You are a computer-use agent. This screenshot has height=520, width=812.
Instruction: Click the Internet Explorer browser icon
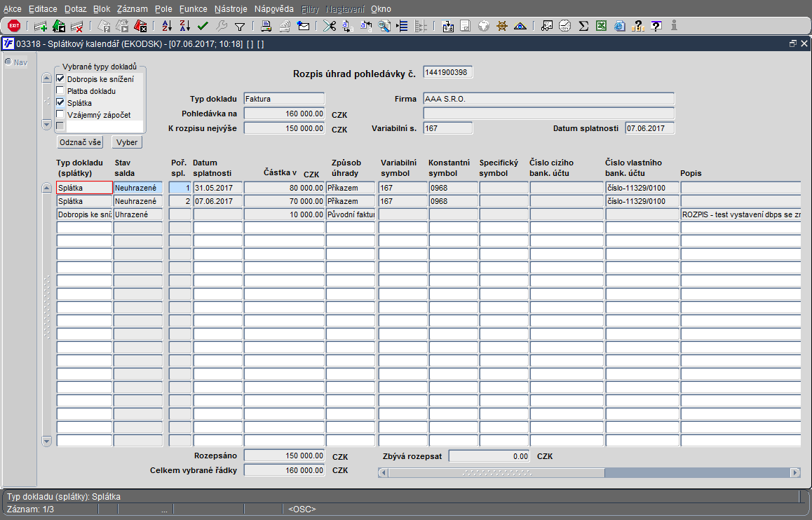click(619, 25)
